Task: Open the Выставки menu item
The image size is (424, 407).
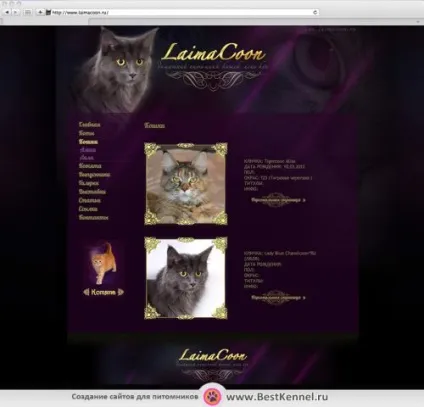Action: point(92,192)
